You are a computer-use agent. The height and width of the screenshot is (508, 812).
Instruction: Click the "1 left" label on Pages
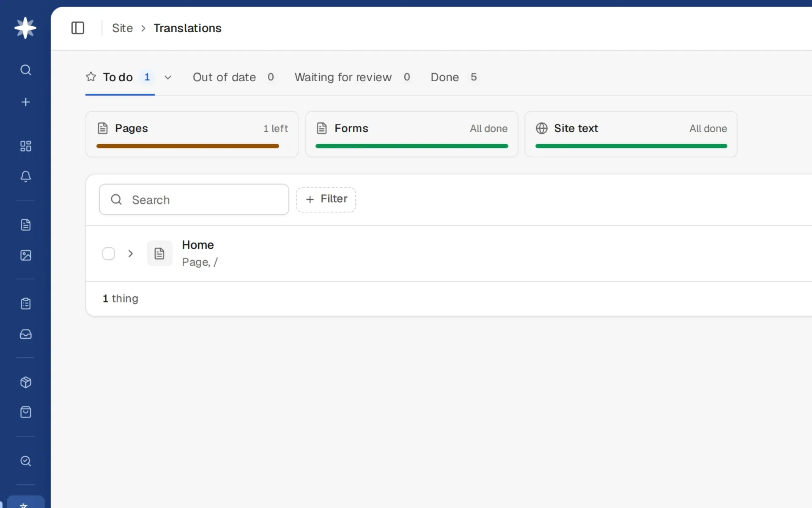pos(276,128)
